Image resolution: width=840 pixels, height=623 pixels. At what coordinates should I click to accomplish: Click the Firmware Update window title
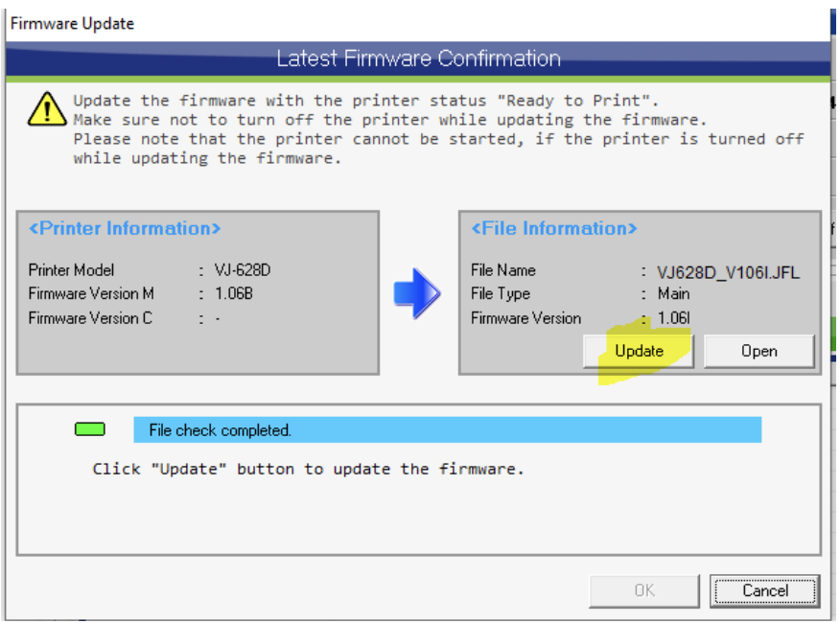point(72,23)
